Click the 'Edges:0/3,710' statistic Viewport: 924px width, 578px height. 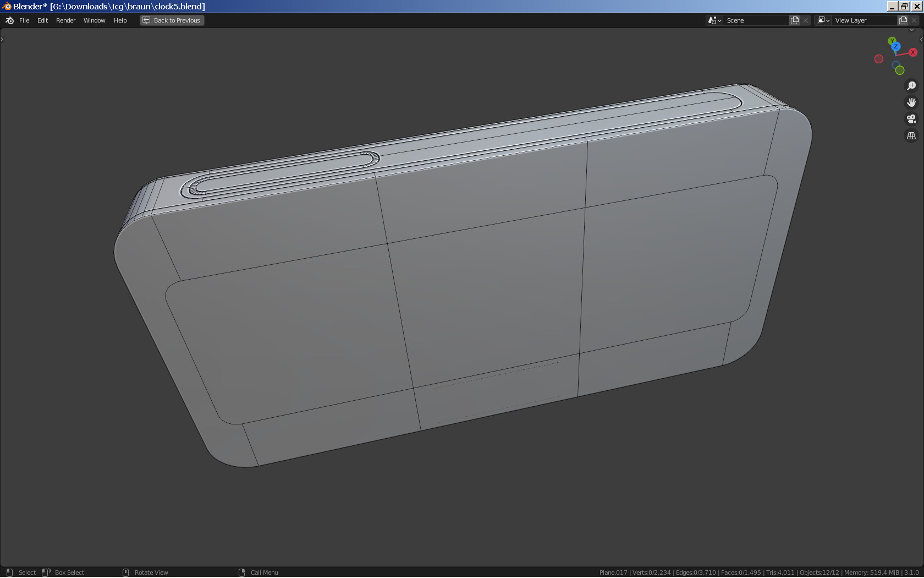pos(696,572)
